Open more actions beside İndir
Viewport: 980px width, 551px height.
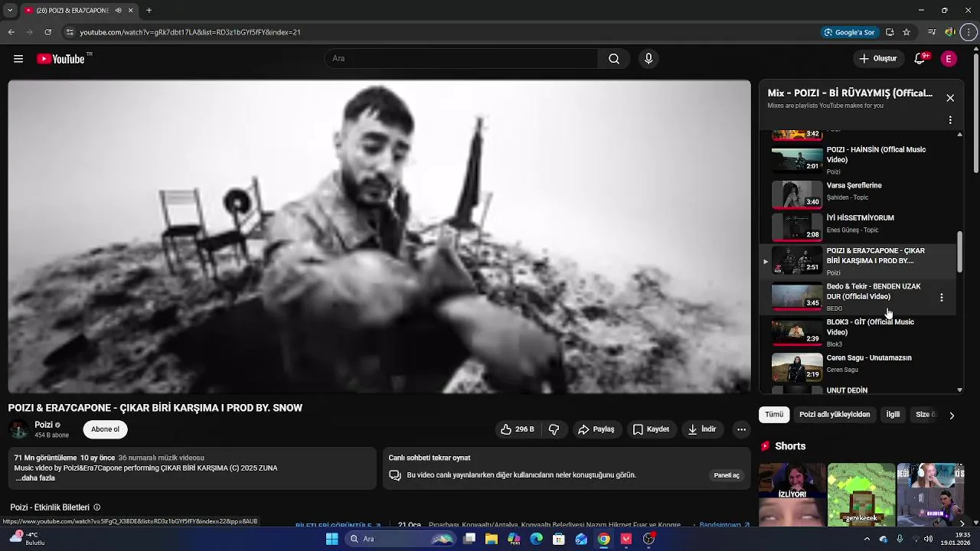(741, 429)
